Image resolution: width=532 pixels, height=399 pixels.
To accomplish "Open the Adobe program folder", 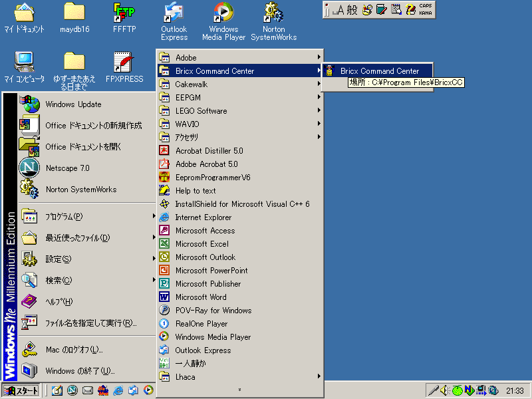I will (x=240, y=58).
